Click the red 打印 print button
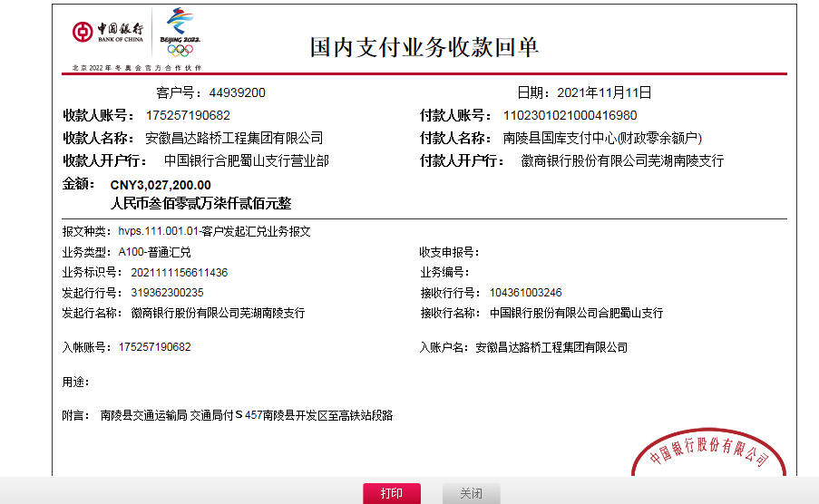This screenshot has height=504, width=819. 392,493
